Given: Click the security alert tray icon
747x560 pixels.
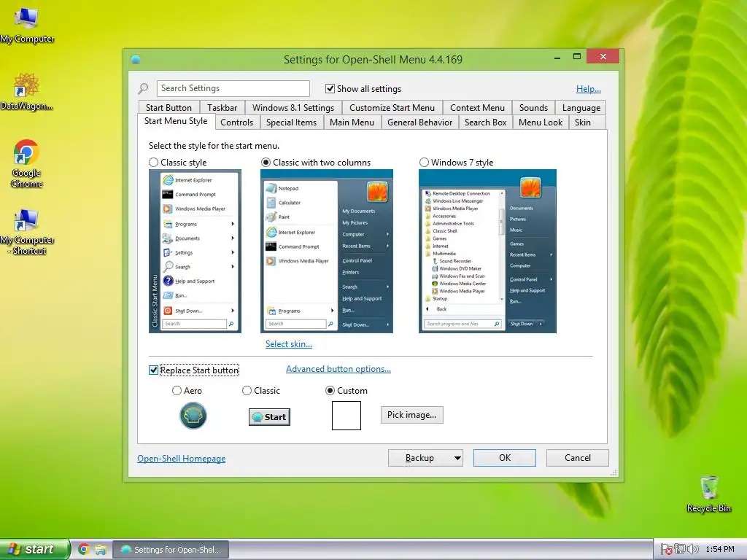Looking at the screenshot, I should 667,550.
